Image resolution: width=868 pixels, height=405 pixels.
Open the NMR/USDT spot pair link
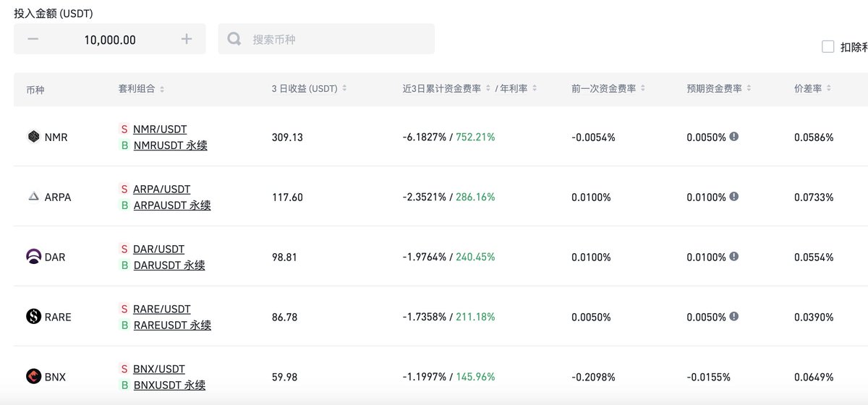(x=160, y=129)
